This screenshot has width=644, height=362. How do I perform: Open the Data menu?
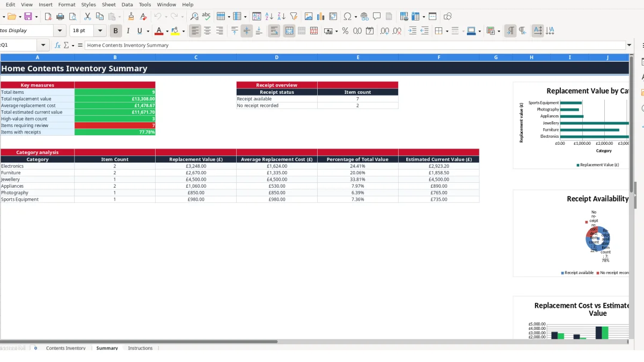click(x=127, y=4)
